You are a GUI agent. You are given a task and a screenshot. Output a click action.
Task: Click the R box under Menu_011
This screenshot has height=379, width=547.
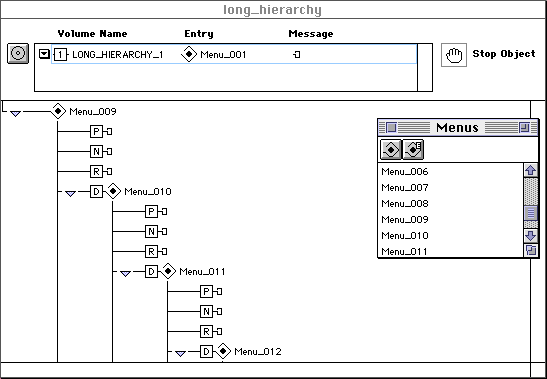tap(206, 331)
